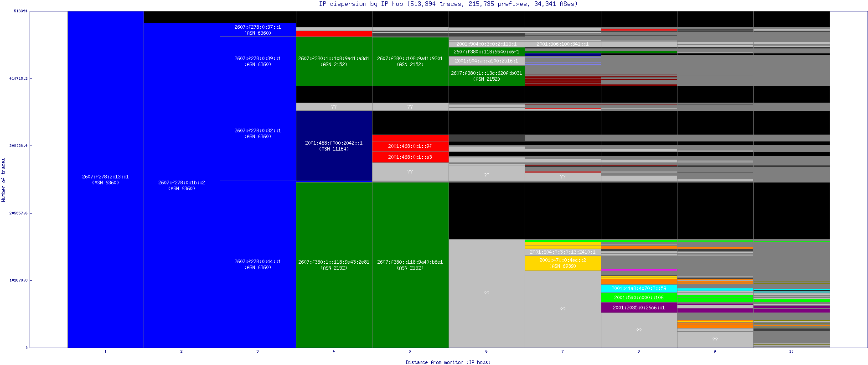Select the 2607:f380::118:9a40:b6e1 block
This screenshot has width=868, height=365.
410,265
